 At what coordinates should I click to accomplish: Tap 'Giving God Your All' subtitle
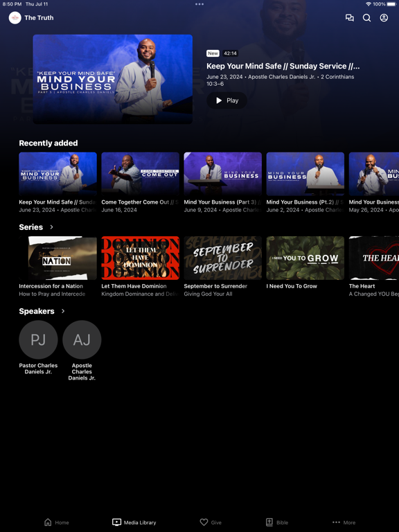(x=208, y=294)
